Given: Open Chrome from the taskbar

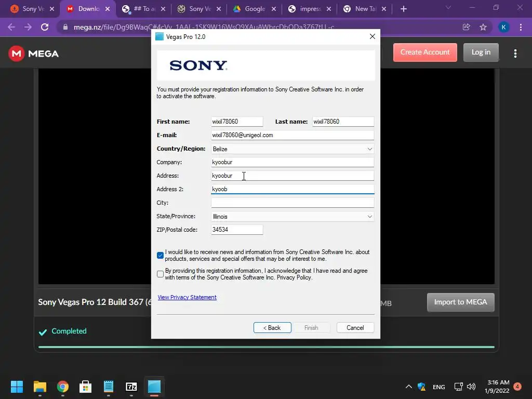Looking at the screenshot, I should pyautogui.click(x=63, y=387).
